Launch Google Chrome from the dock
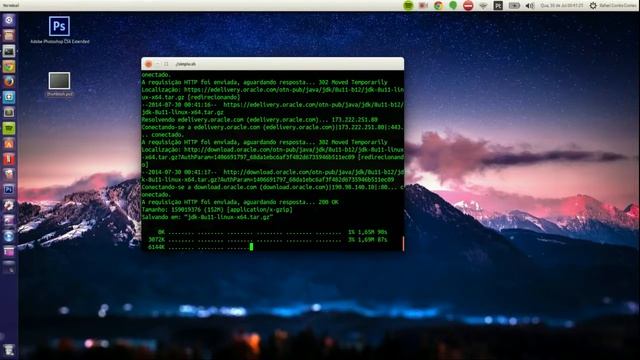The height and width of the screenshot is (360, 640). click(x=9, y=67)
